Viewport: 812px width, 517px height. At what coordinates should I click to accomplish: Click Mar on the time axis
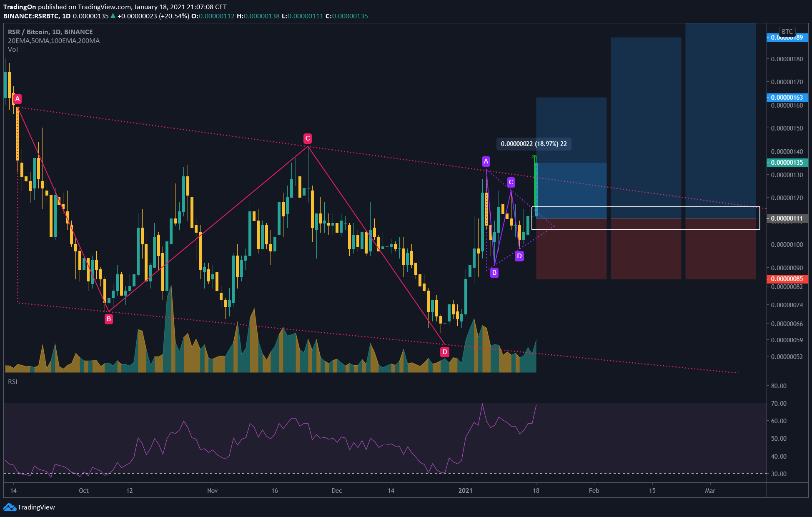coord(710,491)
